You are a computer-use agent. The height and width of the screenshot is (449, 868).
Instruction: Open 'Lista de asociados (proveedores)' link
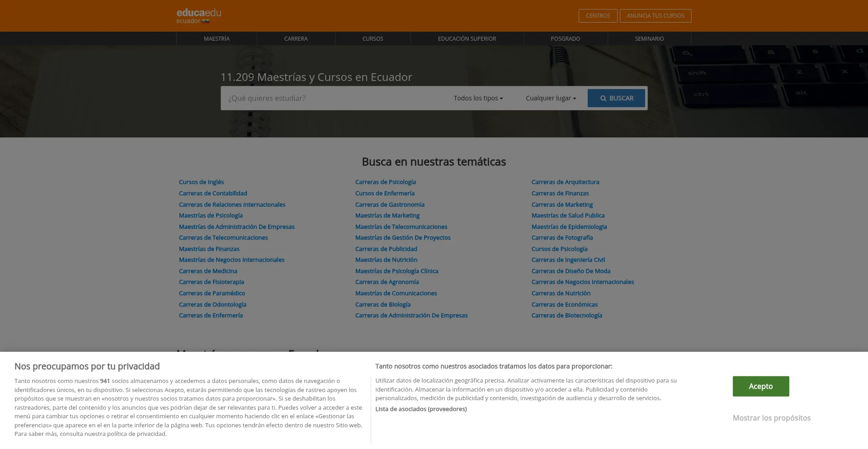[x=421, y=409]
